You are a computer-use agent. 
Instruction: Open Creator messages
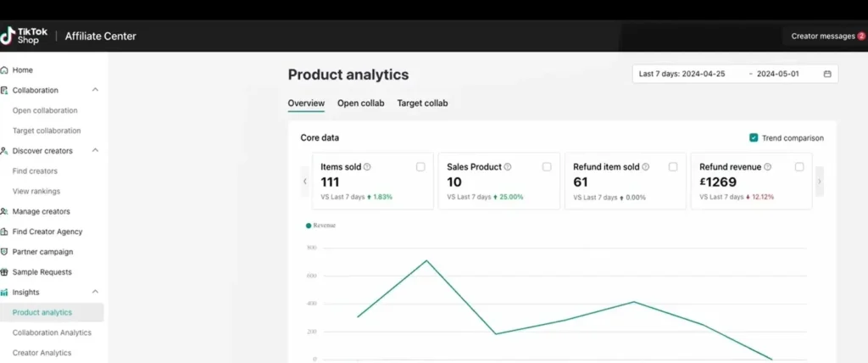tap(822, 36)
